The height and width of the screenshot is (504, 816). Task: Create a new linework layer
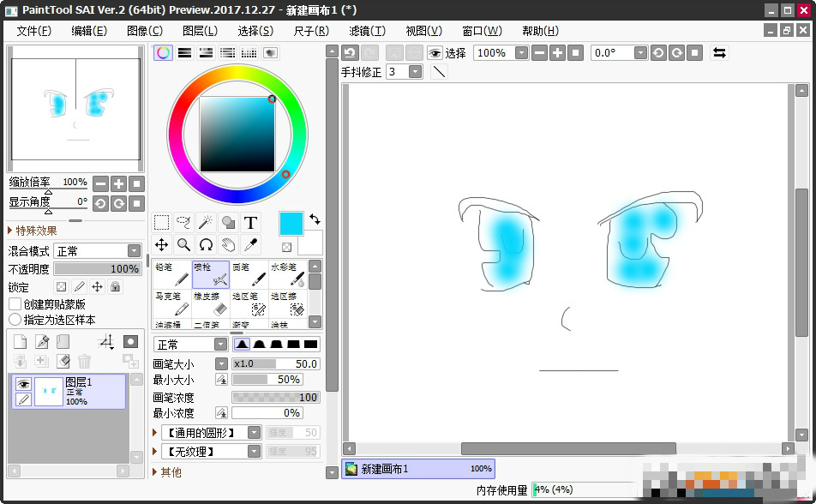pyautogui.click(x=42, y=341)
